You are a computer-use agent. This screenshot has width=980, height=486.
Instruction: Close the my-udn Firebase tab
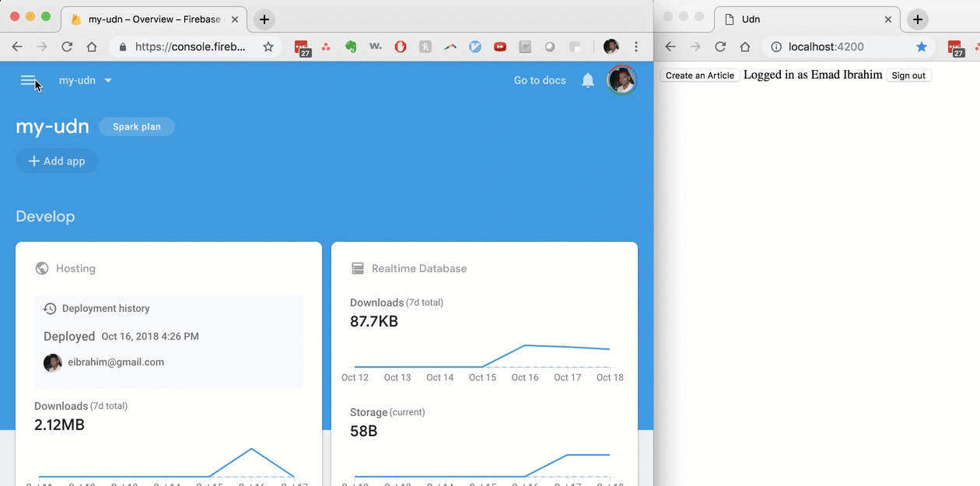point(236,19)
